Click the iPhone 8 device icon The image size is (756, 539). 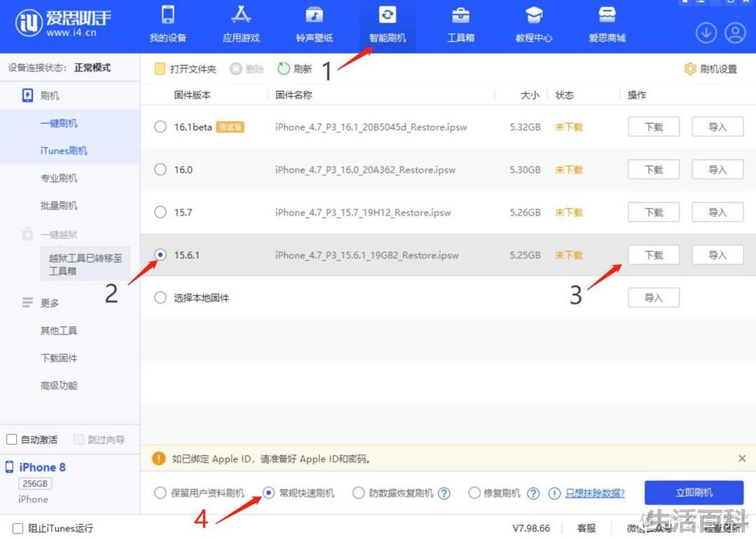pyautogui.click(x=9, y=467)
